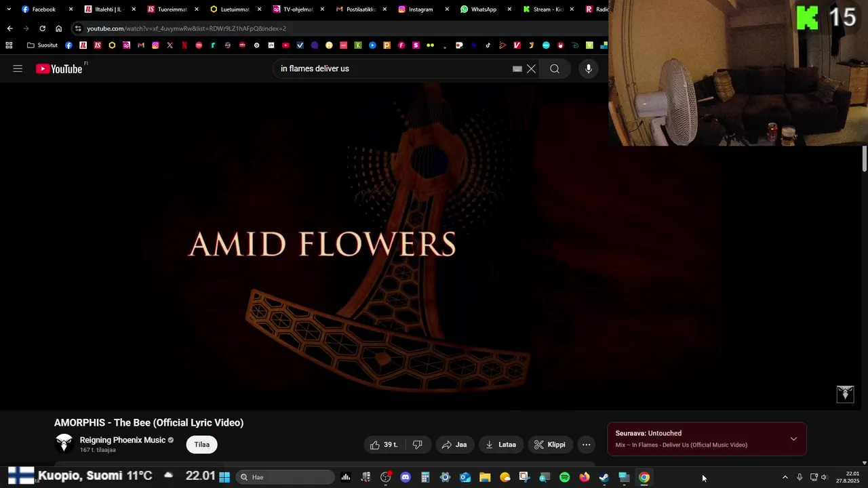Switch to the Iltalehti tab
Viewport: 868px width, 488px height.
pyautogui.click(x=108, y=9)
